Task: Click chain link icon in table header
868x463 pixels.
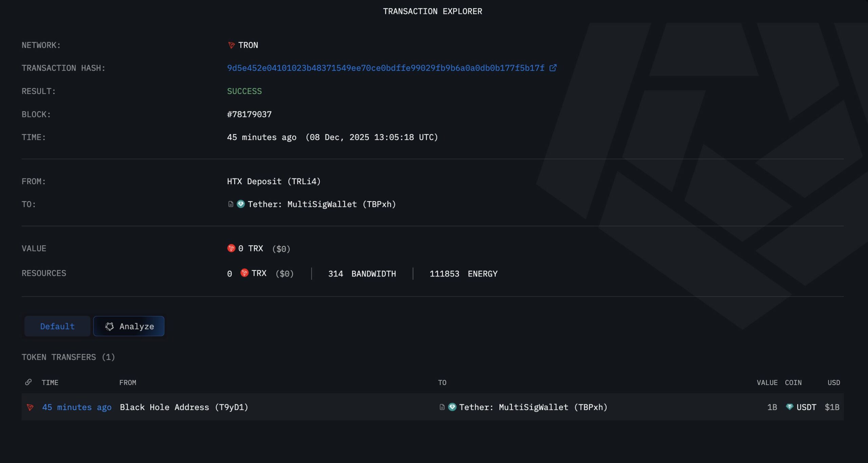Action: click(28, 382)
